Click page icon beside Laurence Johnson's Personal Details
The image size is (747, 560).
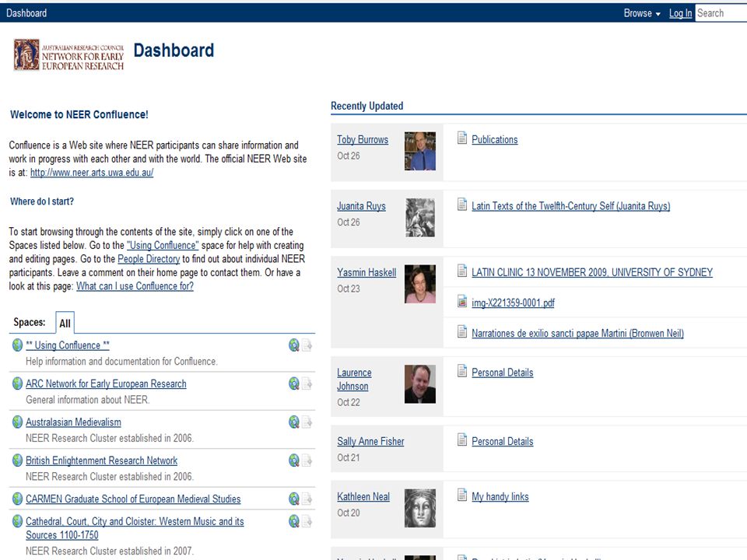click(461, 371)
